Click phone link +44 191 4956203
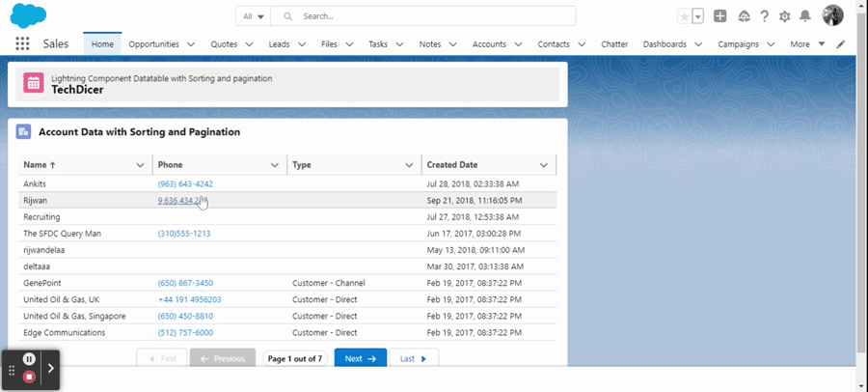The height and width of the screenshot is (392, 868). [x=189, y=300]
